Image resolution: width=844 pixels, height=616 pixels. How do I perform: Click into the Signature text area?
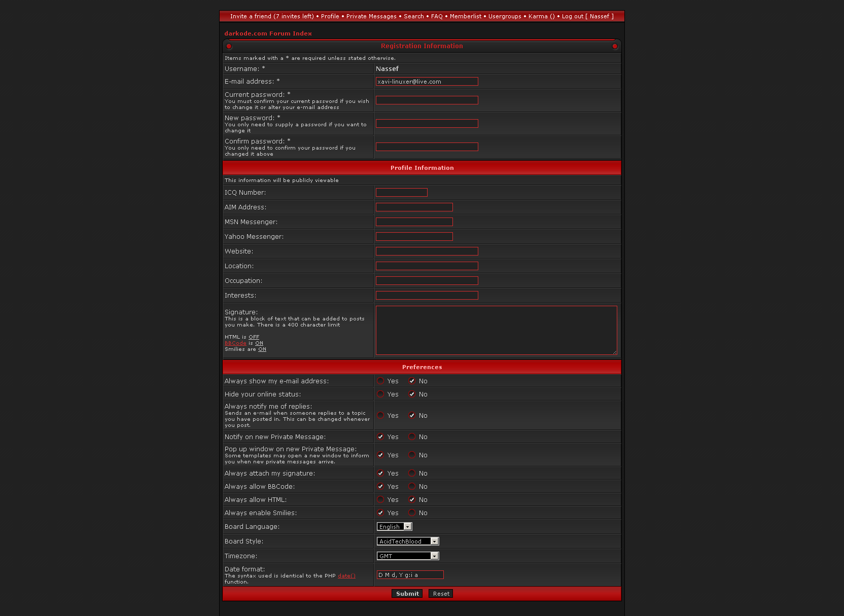click(x=496, y=330)
